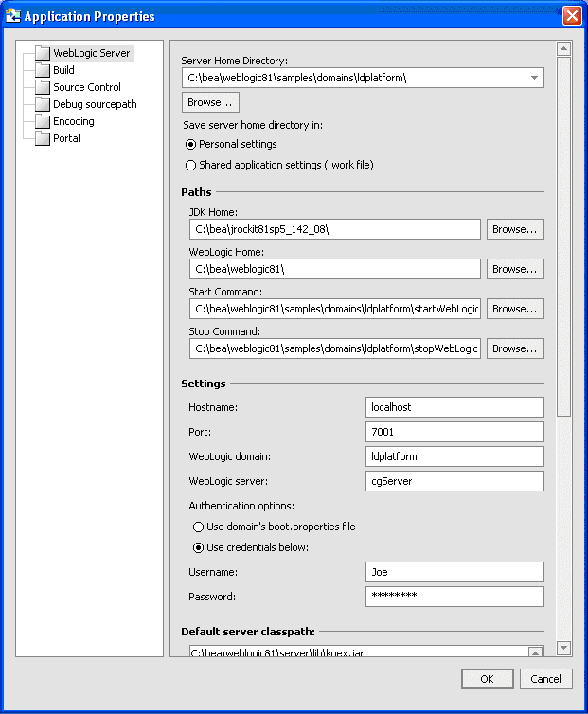Click Browse next to Start Command
588x714 pixels.
tap(515, 309)
